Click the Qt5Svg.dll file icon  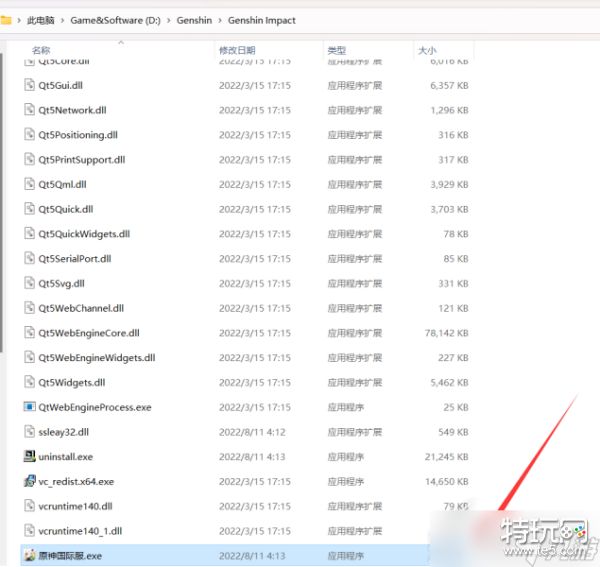coord(29,283)
